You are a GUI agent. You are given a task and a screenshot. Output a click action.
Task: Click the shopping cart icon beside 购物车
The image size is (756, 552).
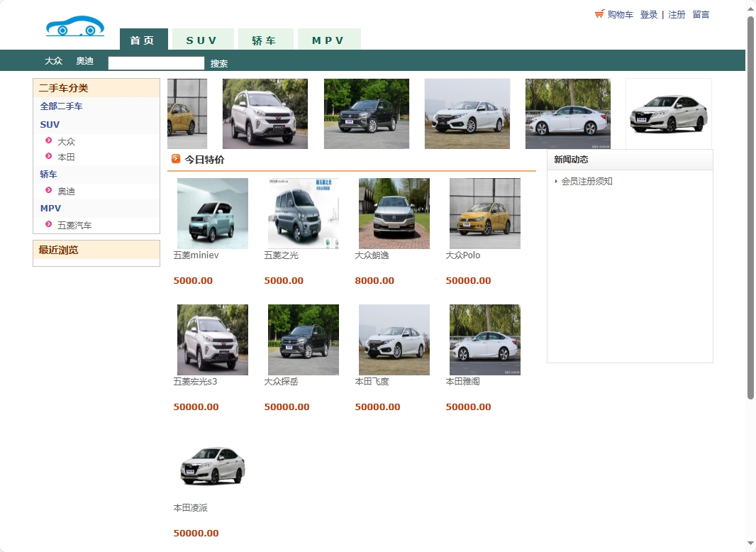[x=599, y=14]
